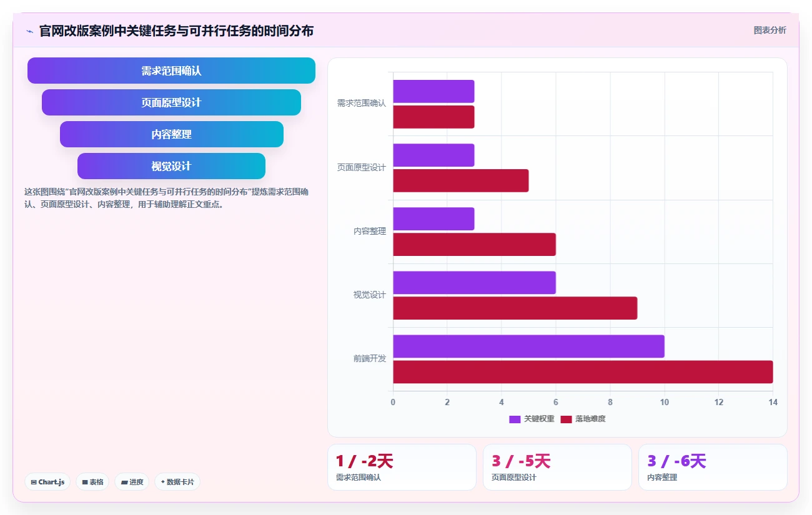
Task: Click the 内容整理 caption under 3 / -6天
Action: coord(662,478)
